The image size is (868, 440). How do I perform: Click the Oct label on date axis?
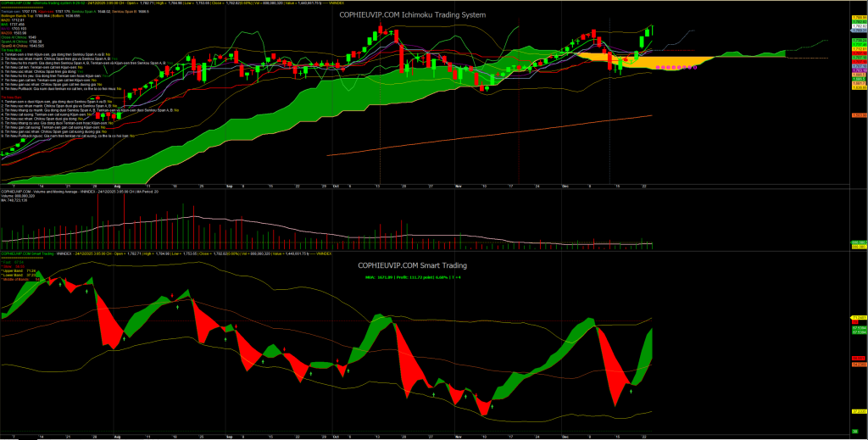click(336, 184)
